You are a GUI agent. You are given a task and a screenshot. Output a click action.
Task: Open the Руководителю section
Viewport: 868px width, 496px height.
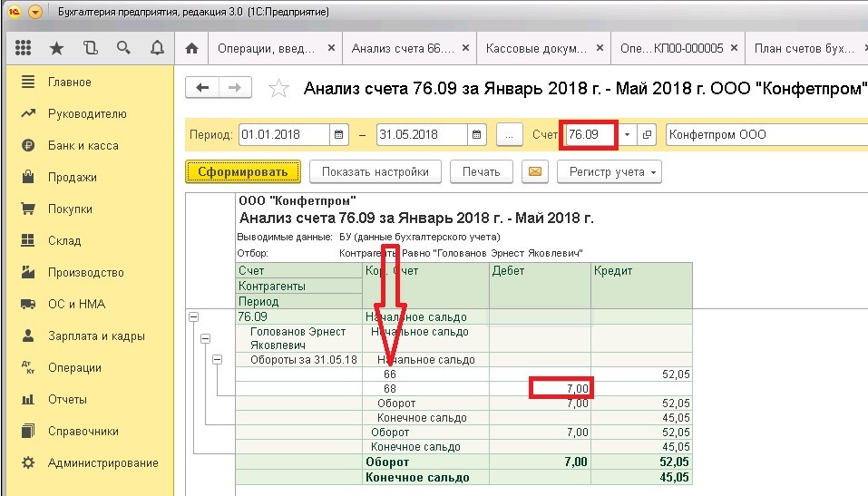click(87, 113)
